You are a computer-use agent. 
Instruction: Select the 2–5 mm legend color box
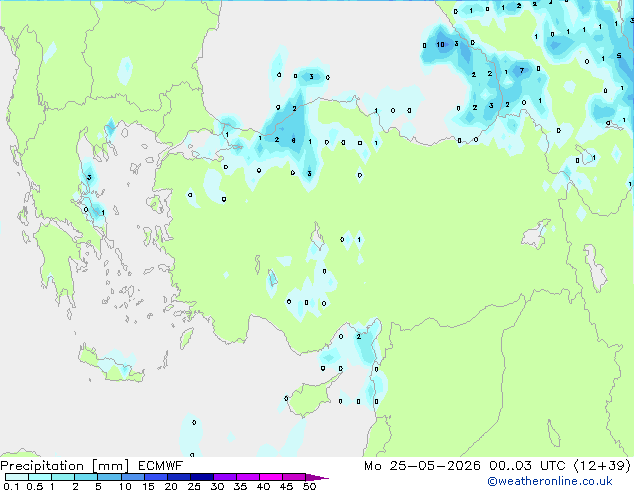(x=86, y=477)
